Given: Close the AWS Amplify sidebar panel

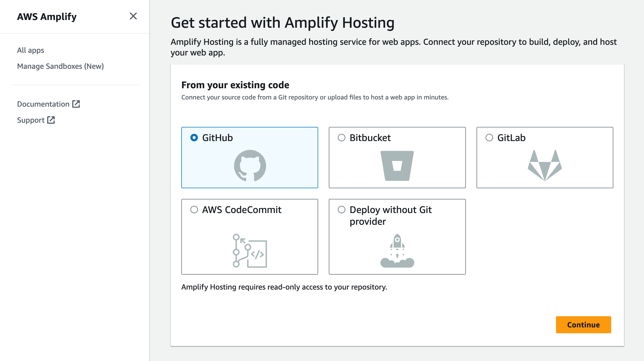Looking at the screenshot, I should pos(133,16).
